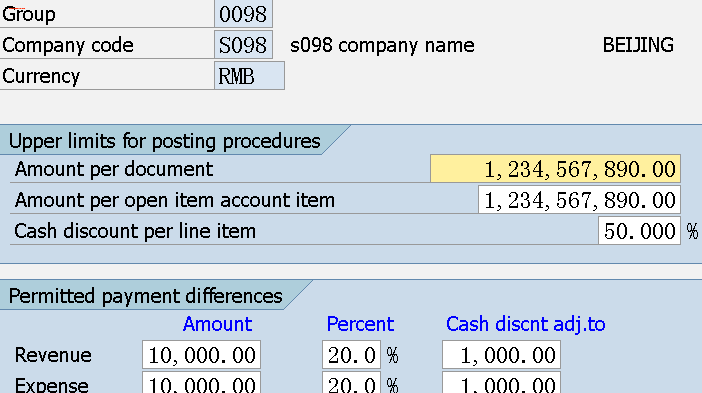Click the 'Group' label

click(x=29, y=14)
